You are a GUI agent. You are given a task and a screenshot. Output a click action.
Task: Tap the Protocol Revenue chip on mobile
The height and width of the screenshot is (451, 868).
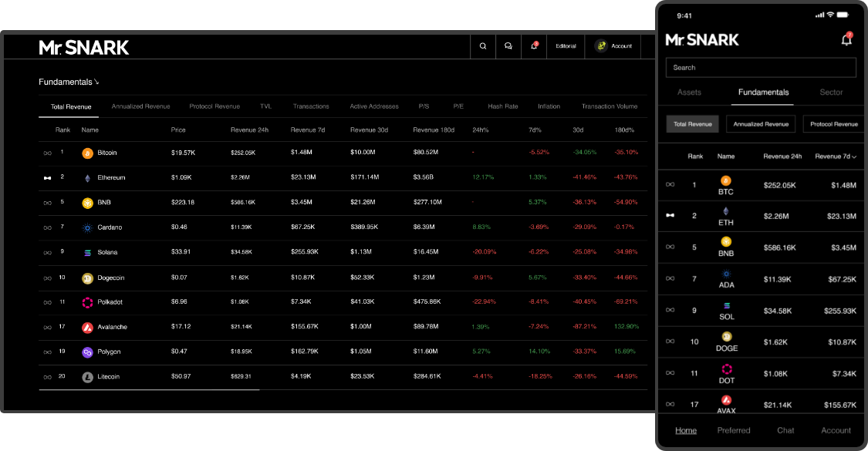pos(834,124)
